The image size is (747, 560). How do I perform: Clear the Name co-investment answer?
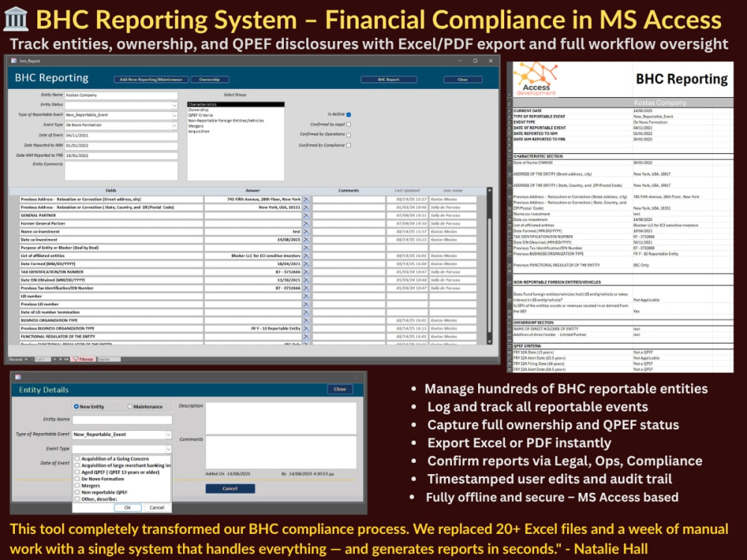[x=306, y=232]
